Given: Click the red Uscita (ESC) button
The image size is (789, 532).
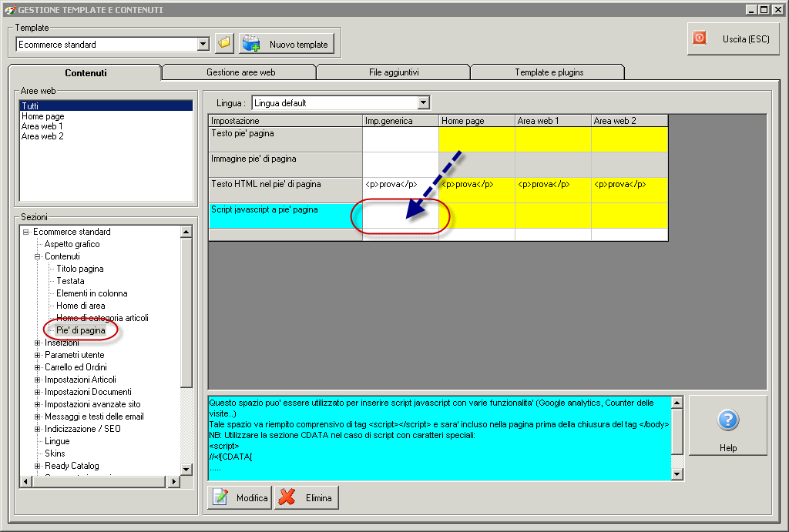Looking at the screenshot, I should pos(733,38).
